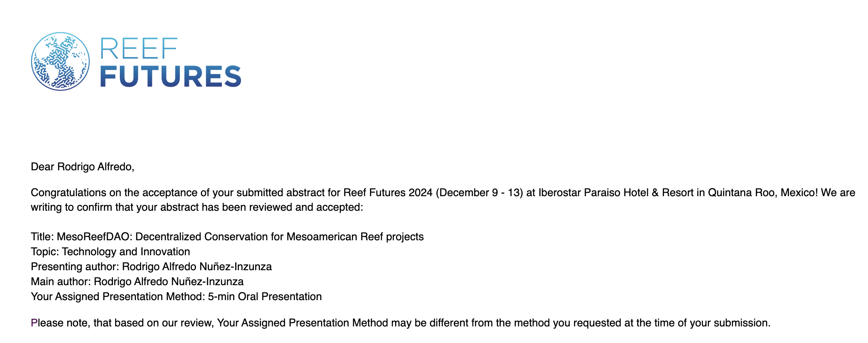
Task: Click '5-min Oral Presentation' text
Action: [x=265, y=296]
